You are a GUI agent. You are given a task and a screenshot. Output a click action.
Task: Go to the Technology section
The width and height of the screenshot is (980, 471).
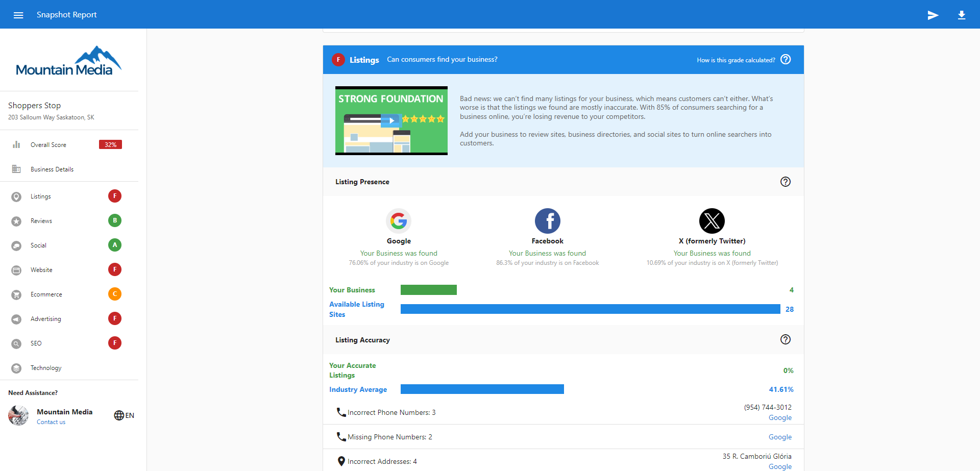coord(46,368)
